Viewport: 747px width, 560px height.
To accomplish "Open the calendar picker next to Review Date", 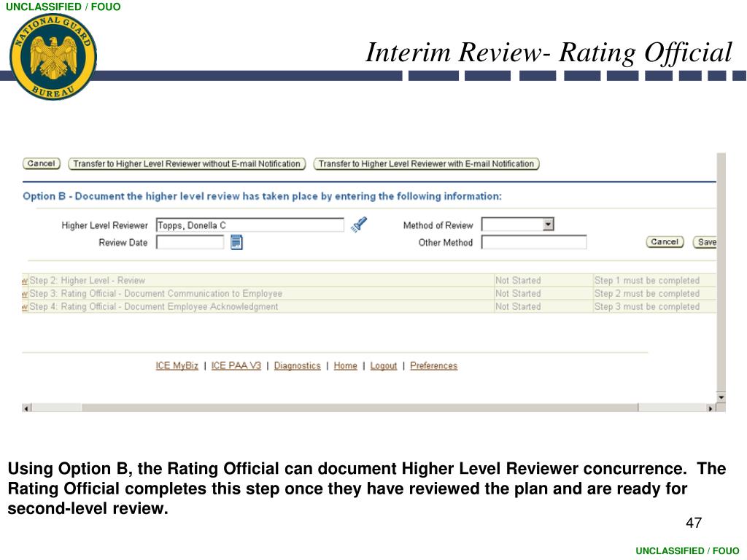I will coord(236,242).
